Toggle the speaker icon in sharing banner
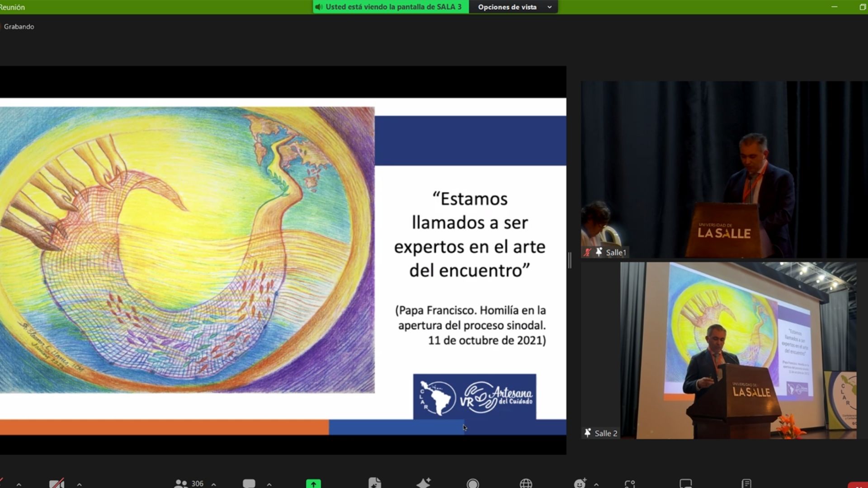This screenshot has height=488, width=868. tap(319, 7)
